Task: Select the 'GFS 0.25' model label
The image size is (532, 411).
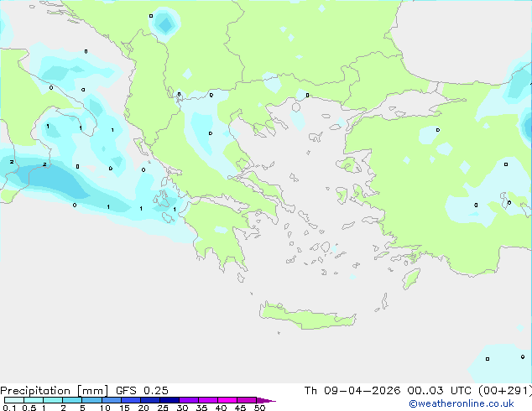Action: pyautogui.click(x=142, y=391)
